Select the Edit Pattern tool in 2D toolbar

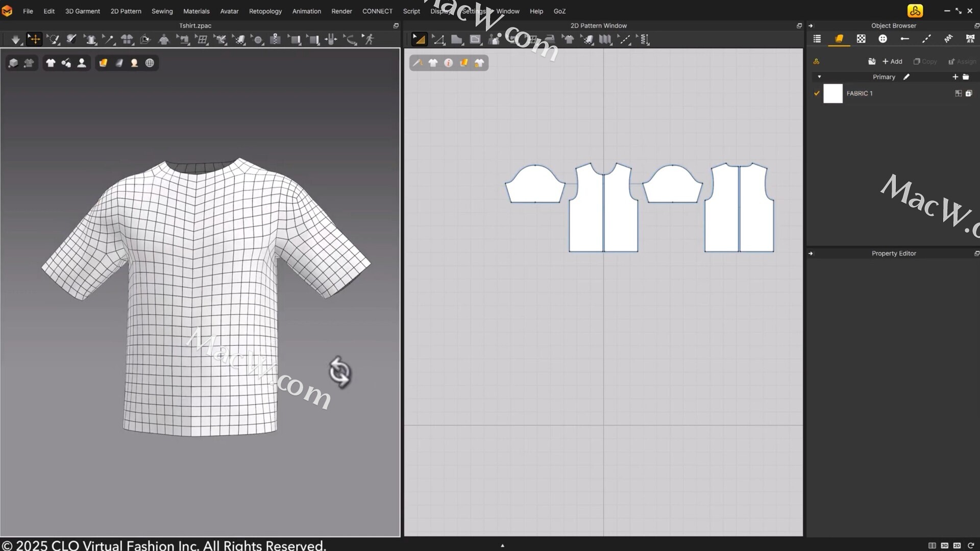419,39
